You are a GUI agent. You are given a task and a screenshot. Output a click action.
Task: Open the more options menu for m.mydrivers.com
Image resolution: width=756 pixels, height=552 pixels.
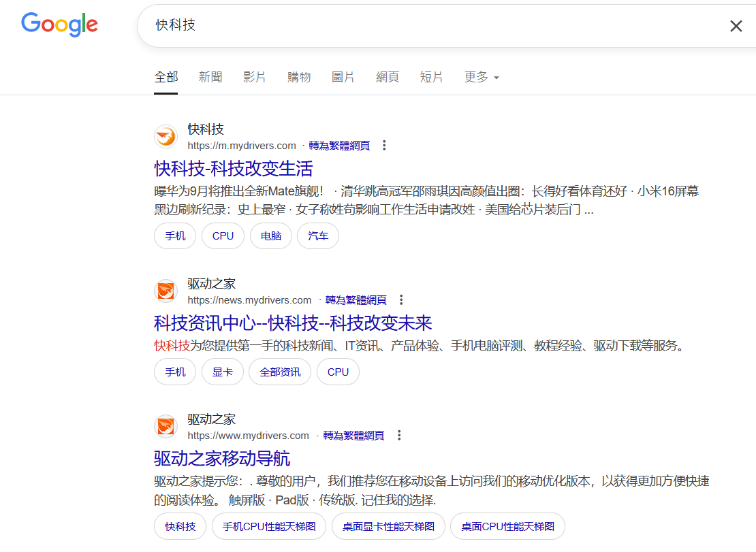[384, 146]
